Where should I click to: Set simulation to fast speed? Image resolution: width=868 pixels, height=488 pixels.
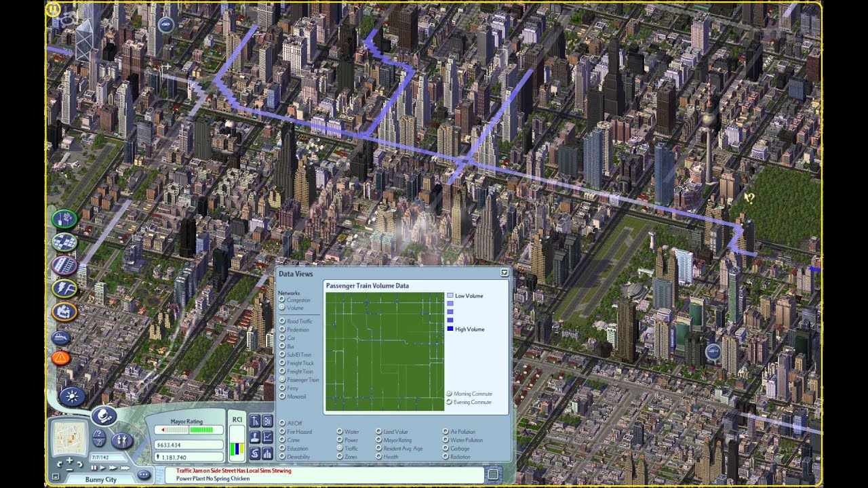(x=113, y=468)
